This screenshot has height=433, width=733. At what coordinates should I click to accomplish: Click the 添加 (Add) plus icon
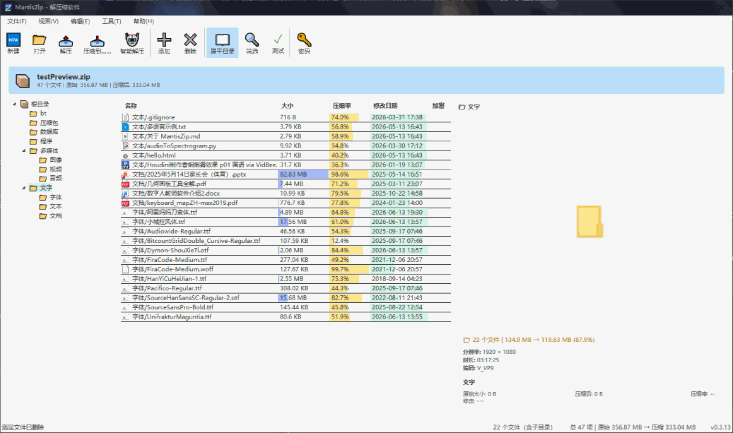pyautogui.click(x=164, y=40)
